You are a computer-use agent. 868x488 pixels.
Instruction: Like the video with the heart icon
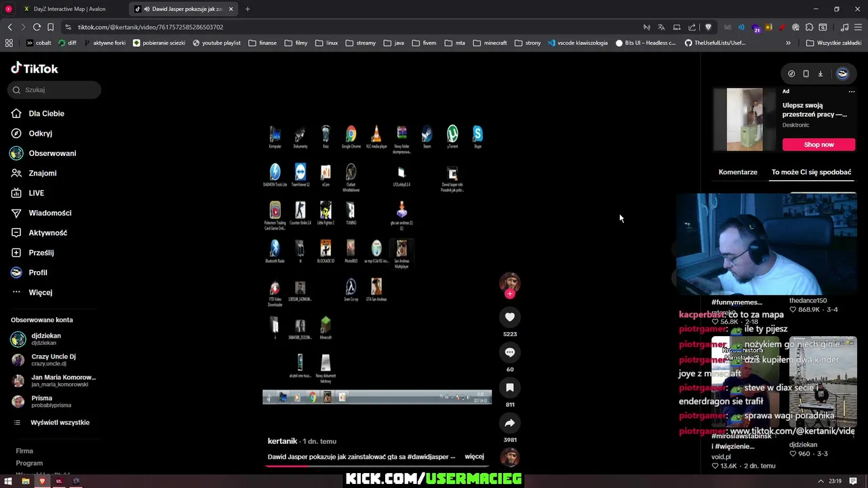(x=510, y=317)
